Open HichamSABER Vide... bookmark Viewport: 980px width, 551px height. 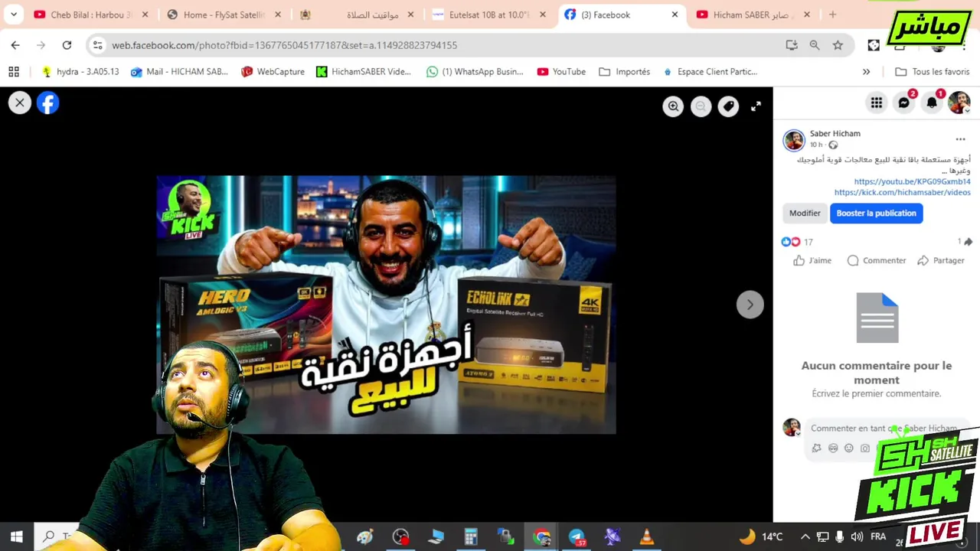coord(363,71)
